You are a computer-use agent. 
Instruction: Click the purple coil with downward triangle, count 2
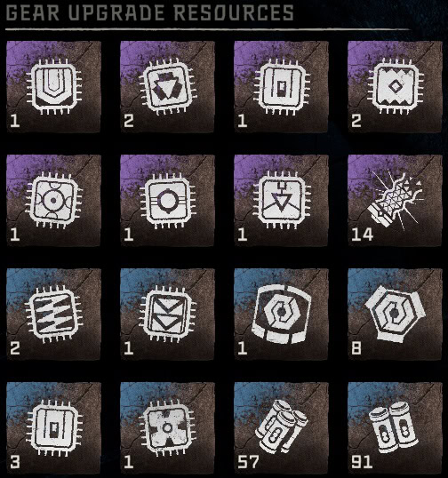(x=167, y=87)
